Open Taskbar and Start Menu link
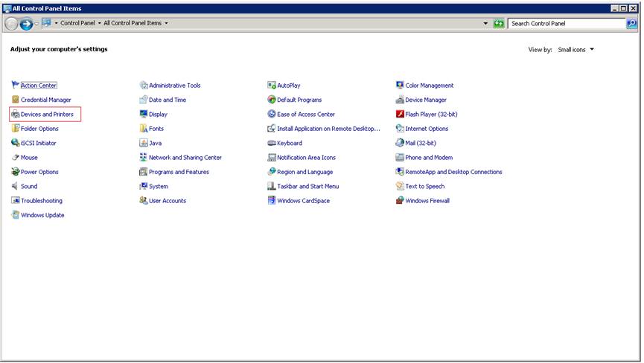The image size is (644, 363). [x=308, y=186]
